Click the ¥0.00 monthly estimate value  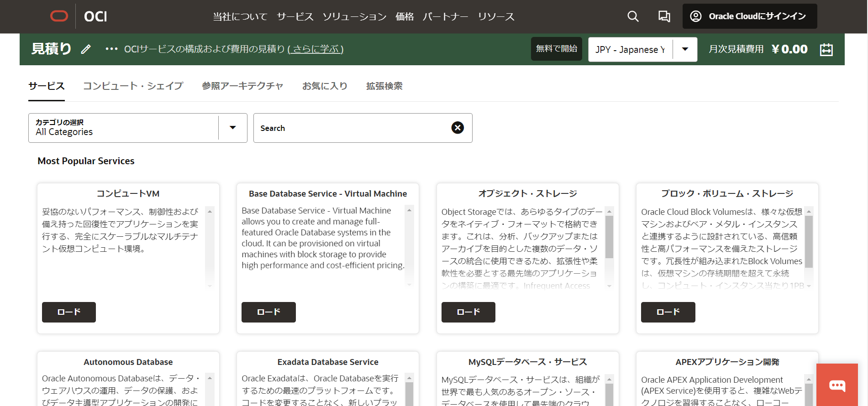pyautogui.click(x=790, y=49)
